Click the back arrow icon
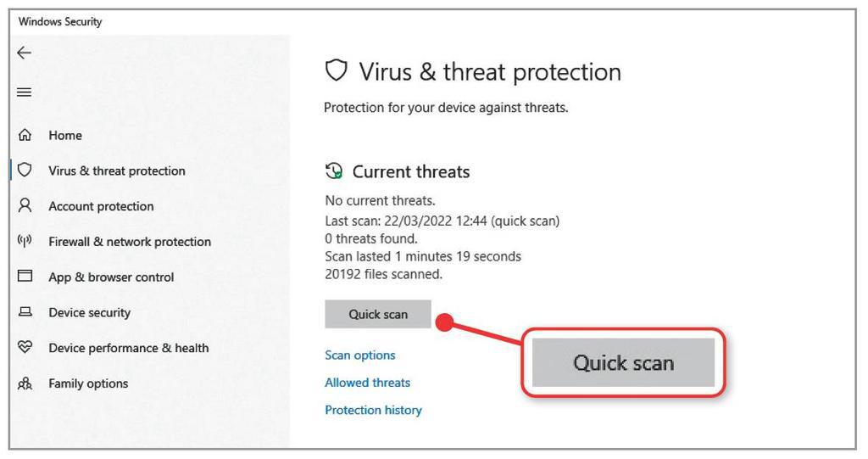The height and width of the screenshot is (459, 868). click(25, 53)
